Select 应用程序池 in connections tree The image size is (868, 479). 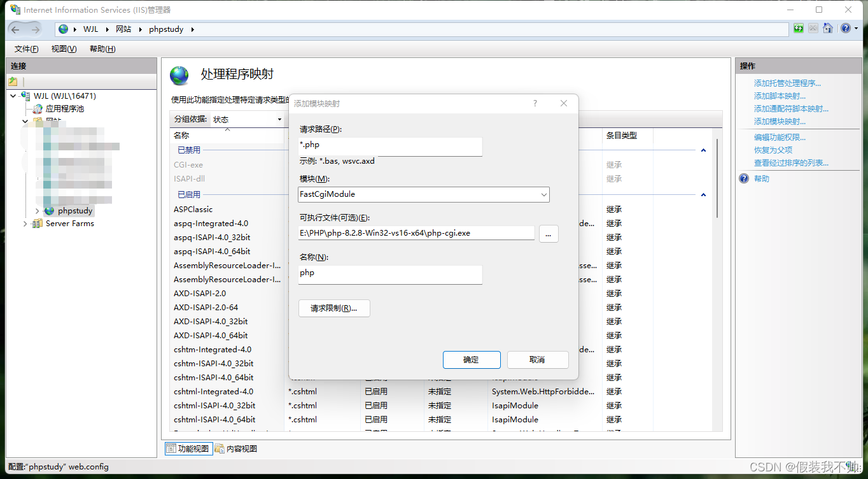tap(64, 109)
